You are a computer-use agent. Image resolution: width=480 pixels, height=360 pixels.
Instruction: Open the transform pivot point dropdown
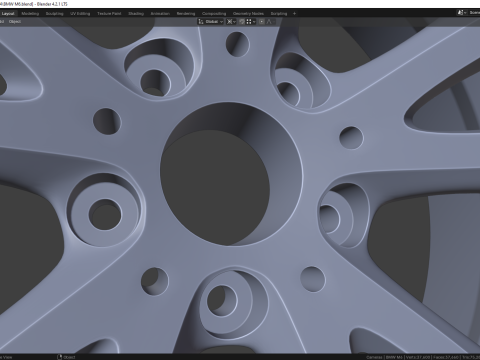(231, 22)
